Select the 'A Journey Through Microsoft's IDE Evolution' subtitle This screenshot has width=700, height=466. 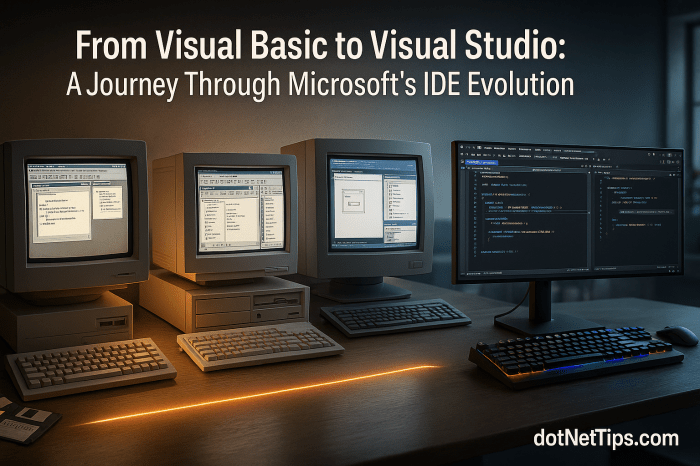tap(320, 84)
